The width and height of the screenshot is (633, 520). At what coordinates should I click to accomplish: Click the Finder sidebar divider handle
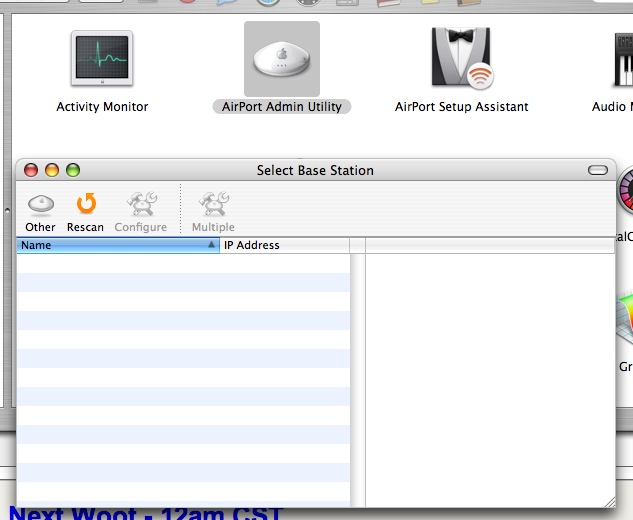click(x=7, y=210)
